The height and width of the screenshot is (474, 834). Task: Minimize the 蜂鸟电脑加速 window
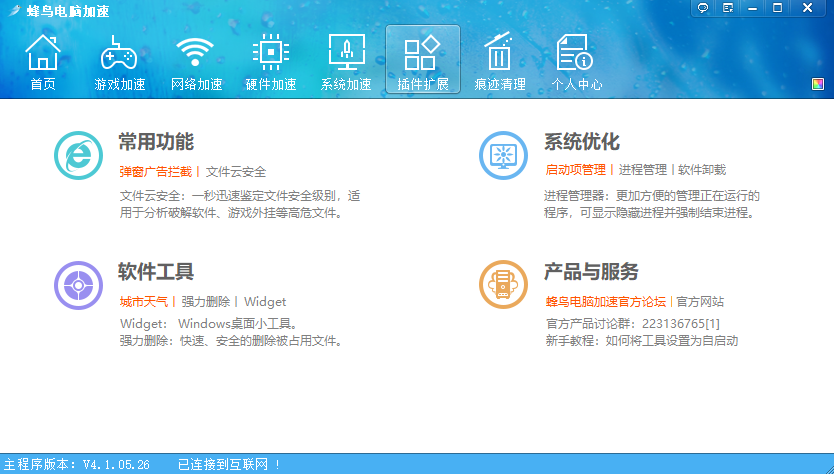pyautogui.click(x=752, y=8)
